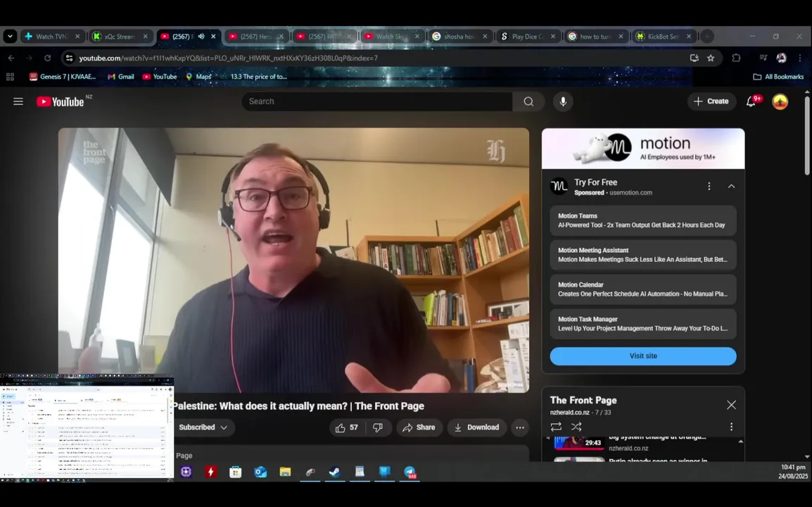Open Microsoft Store from the taskbar
This screenshot has height=507, width=812.
coord(235,472)
